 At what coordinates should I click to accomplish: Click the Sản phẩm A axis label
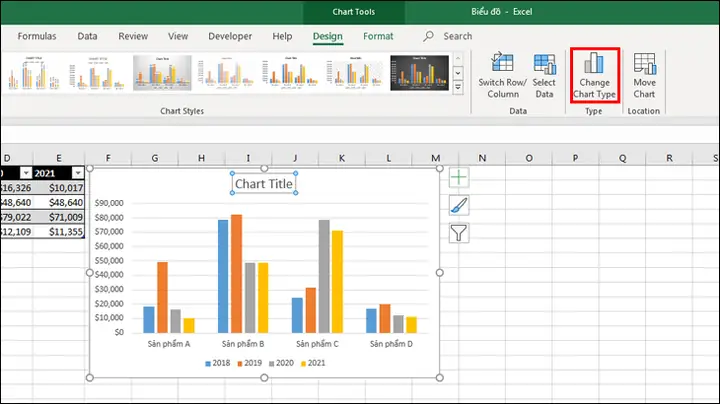[x=169, y=344]
